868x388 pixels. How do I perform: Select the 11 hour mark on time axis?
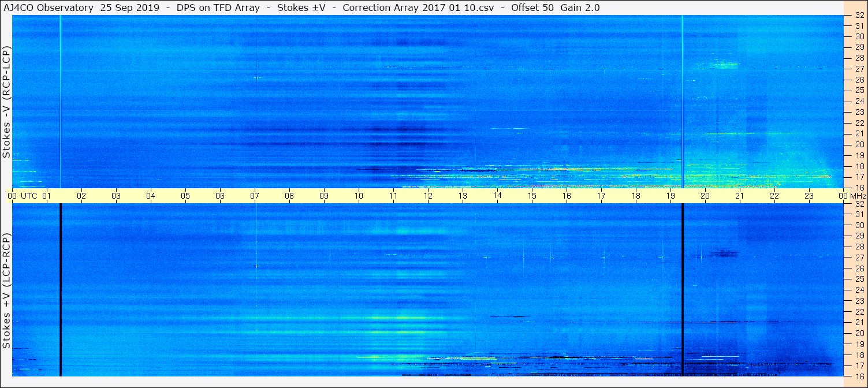coord(393,196)
